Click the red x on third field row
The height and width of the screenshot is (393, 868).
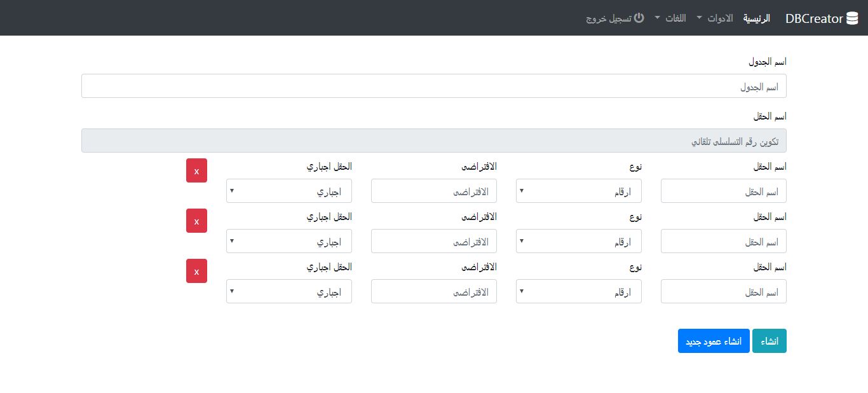(x=196, y=271)
